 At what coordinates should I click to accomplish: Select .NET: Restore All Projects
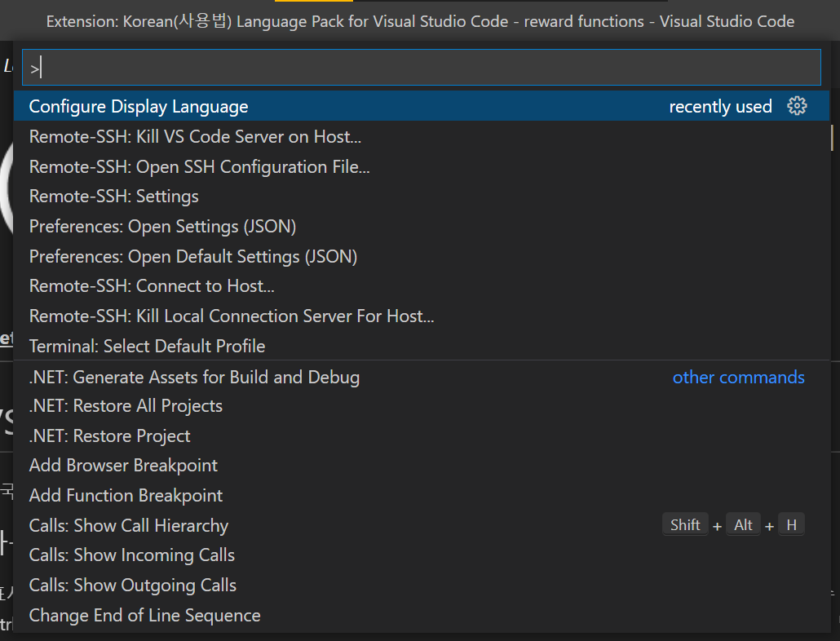coord(421,406)
